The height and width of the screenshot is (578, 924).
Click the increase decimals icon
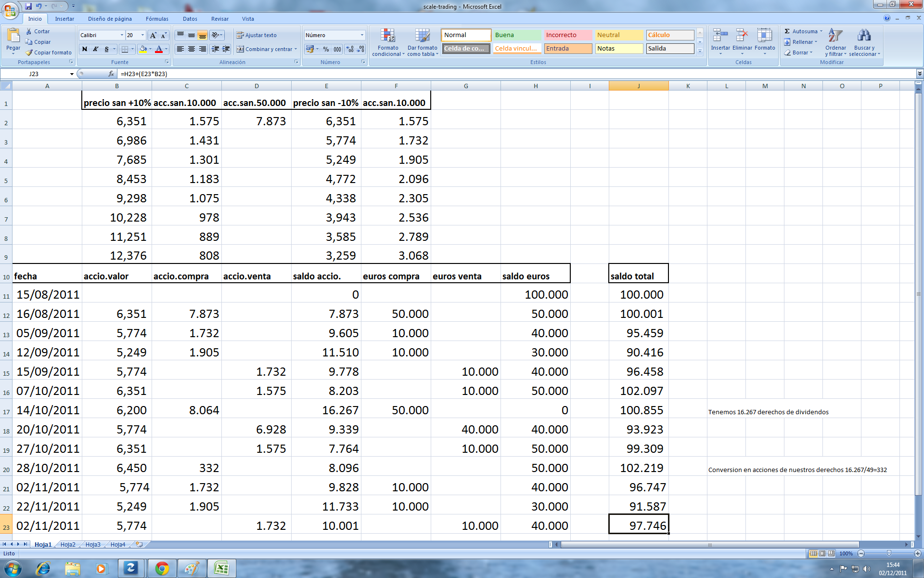click(350, 49)
